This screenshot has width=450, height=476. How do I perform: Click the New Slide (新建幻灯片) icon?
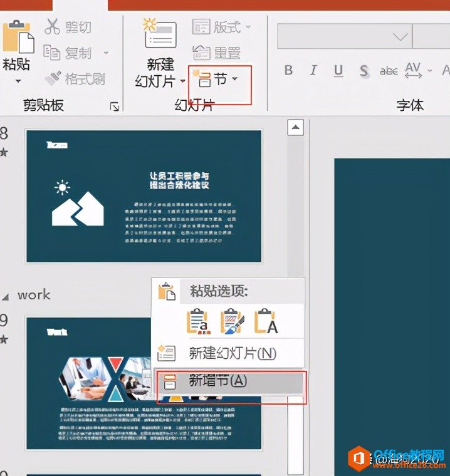[x=160, y=33]
